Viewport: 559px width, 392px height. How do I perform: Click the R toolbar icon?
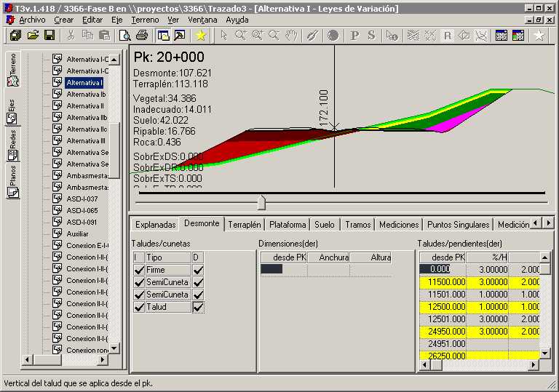coord(448,36)
